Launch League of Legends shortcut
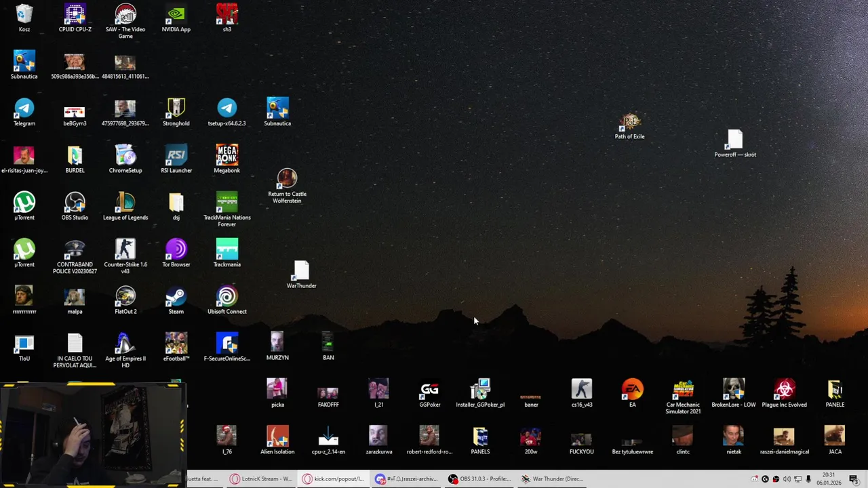Viewport: 868px width, 488px height. coord(125,206)
